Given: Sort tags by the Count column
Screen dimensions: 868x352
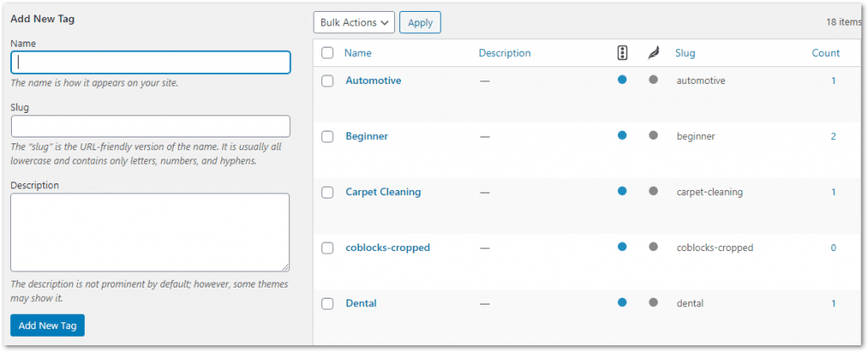Looking at the screenshot, I should point(825,53).
